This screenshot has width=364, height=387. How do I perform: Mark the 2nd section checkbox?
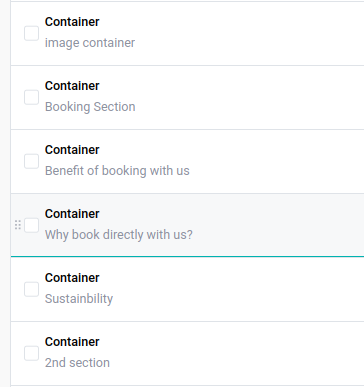click(31, 353)
